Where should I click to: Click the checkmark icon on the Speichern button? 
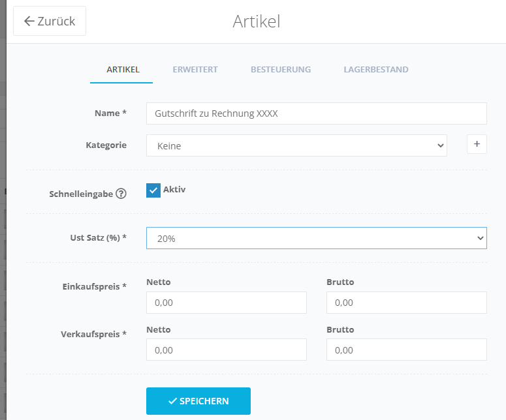[x=172, y=401]
